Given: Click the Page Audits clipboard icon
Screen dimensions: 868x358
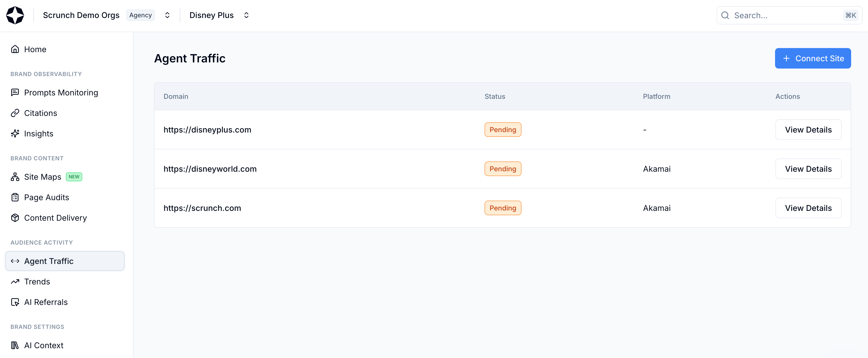Looking at the screenshot, I should tap(15, 197).
